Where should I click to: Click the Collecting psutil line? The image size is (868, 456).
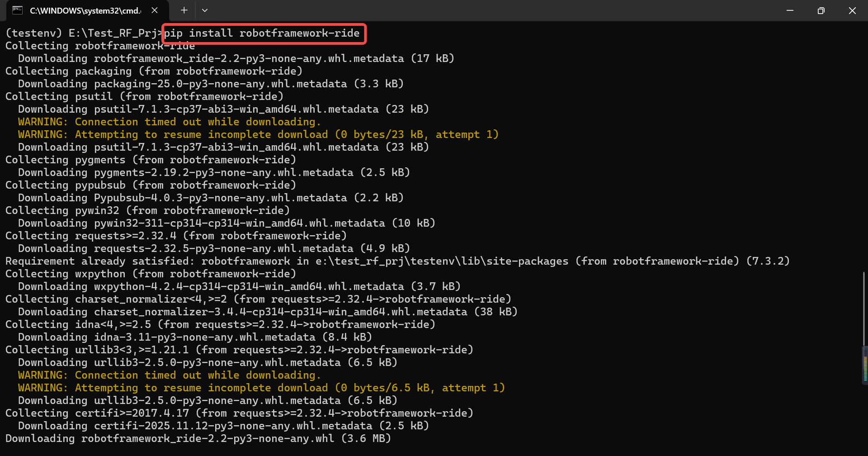(144, 96)
